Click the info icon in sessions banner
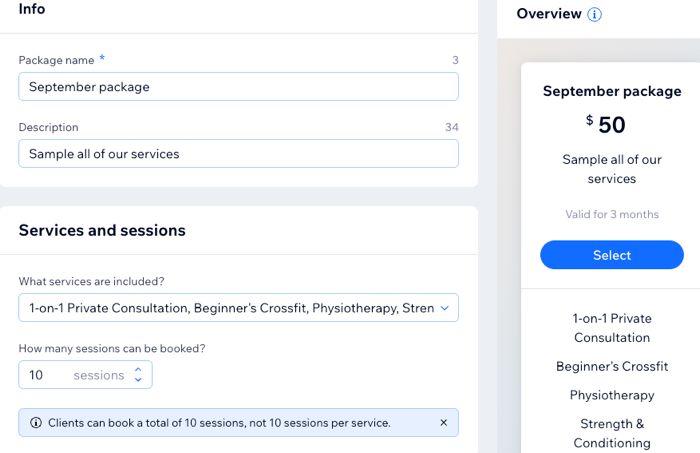This screenshot has width=700, height=453. tap(36, 423)
